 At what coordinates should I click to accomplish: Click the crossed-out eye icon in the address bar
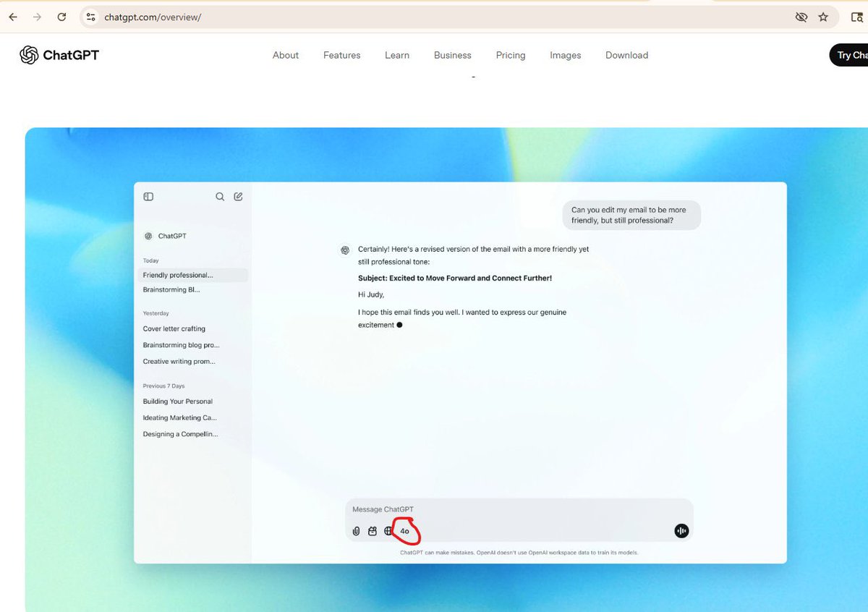801,17
